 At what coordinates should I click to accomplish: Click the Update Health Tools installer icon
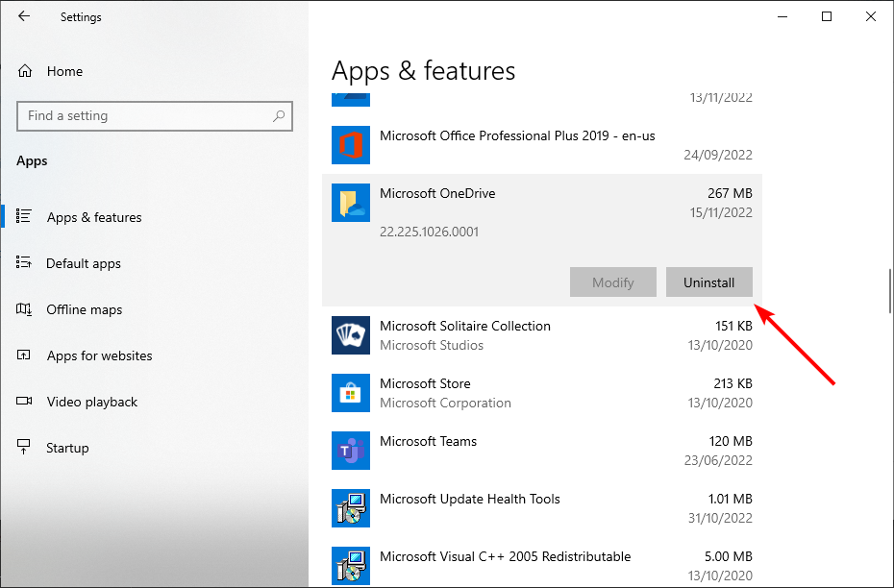351,508
